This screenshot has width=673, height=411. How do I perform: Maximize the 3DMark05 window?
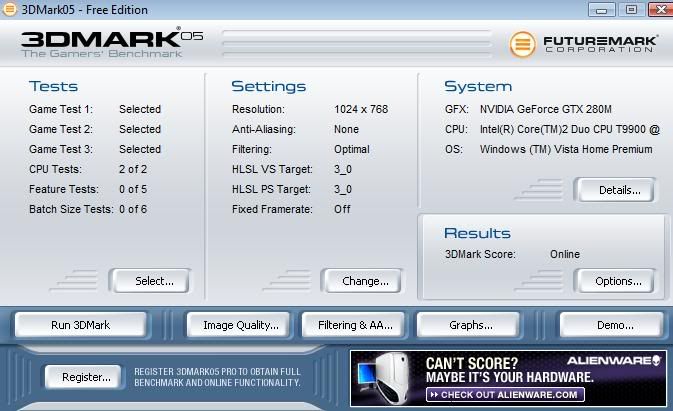tap(631, 9)
